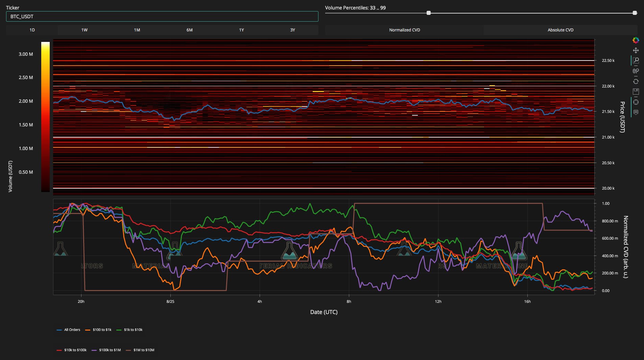The image size is (644, 360).
Task: Switch to the 1W time range
Action: [x=84, y=30]
